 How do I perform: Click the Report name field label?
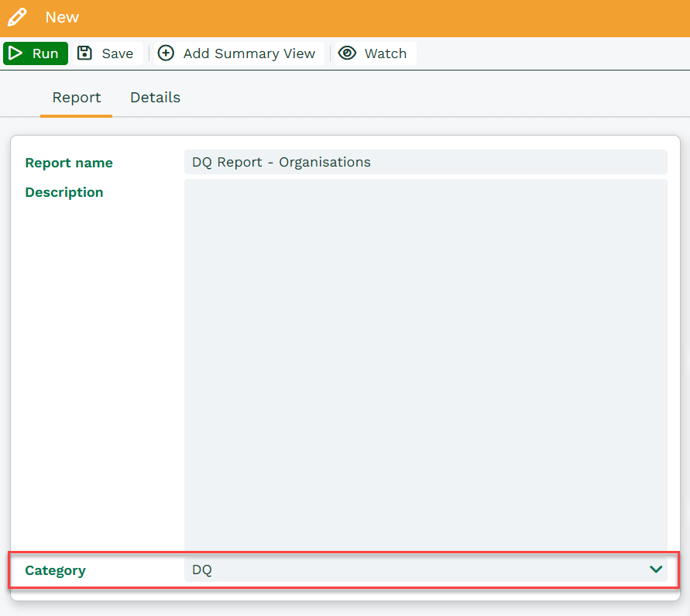point(69,163)
